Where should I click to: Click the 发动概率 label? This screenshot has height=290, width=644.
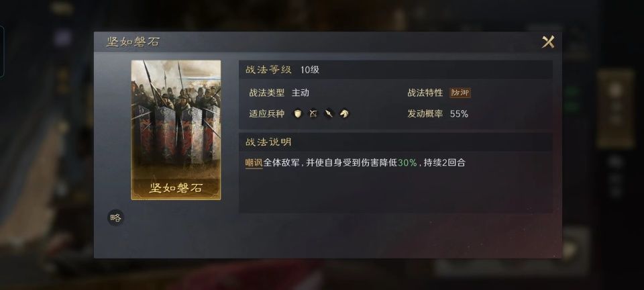(425, 113)
